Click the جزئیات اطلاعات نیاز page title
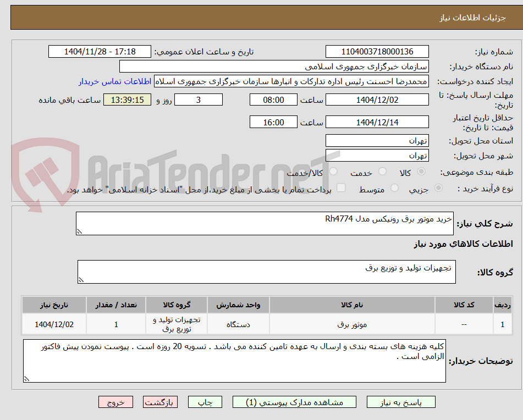 click(x=472, y=18)
